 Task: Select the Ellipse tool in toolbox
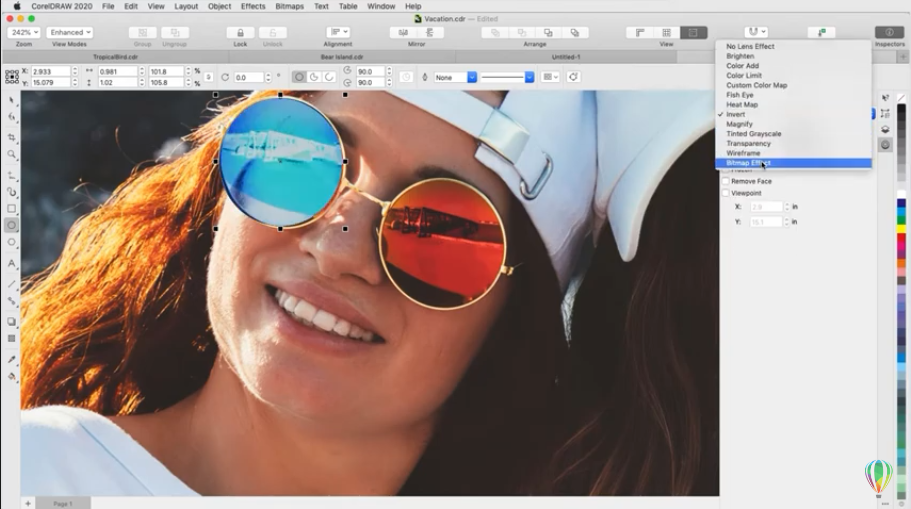[x=12, y=226]
